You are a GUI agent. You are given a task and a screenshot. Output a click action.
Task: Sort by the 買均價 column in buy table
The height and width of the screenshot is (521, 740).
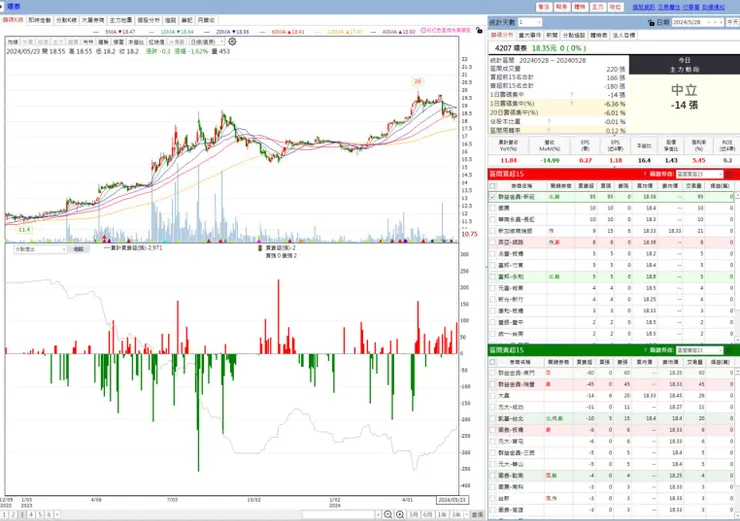click(645, 186)
